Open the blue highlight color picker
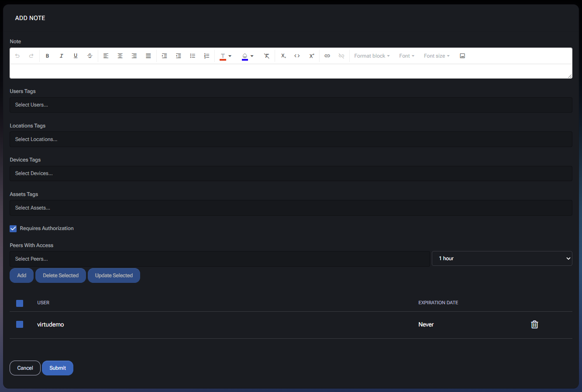The image size is (582, 392). (x=247, y=56)
